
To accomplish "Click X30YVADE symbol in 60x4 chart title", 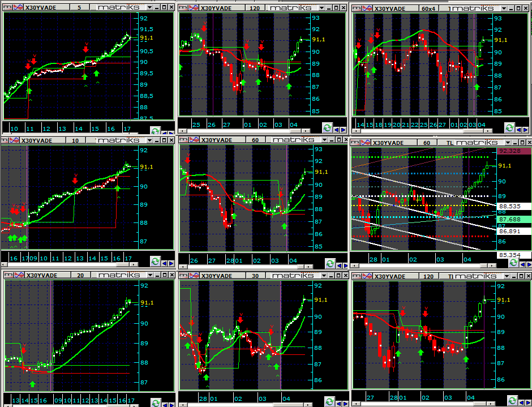I will point(390,8).
